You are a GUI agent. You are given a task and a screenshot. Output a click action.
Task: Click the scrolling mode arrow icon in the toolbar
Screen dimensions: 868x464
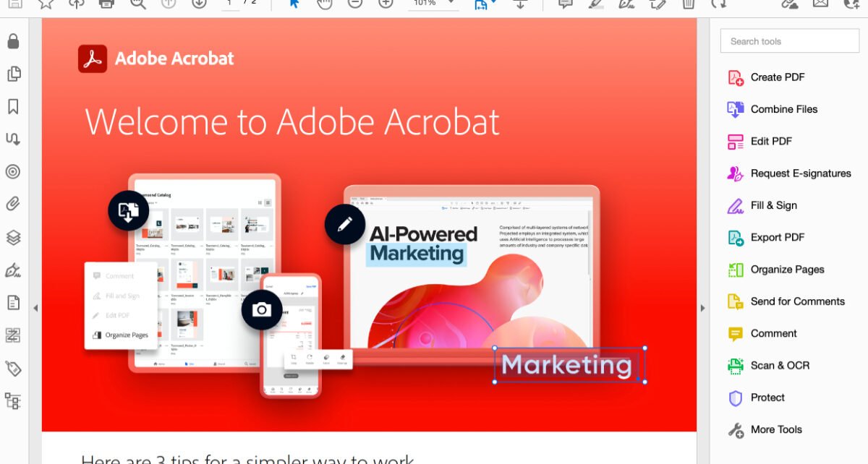coord(519,3)
